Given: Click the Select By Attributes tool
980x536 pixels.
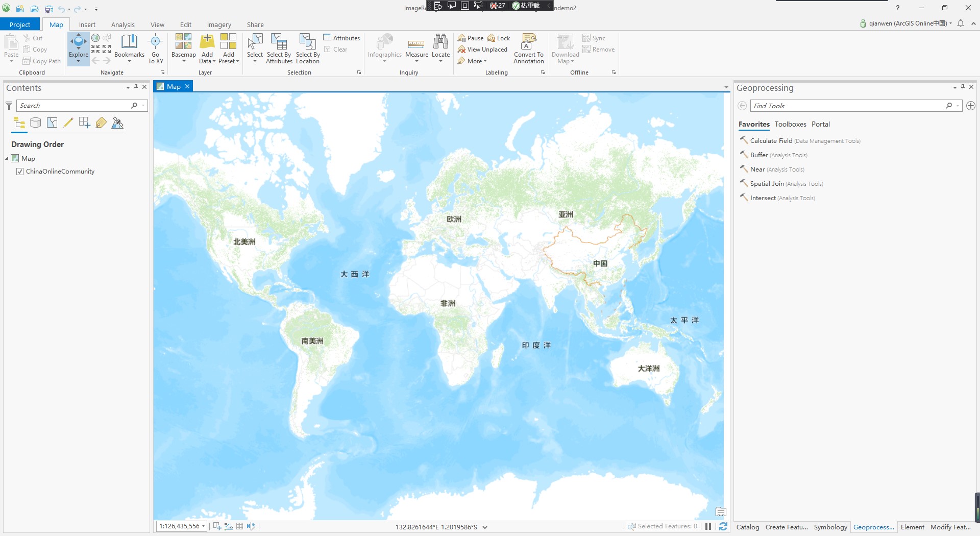Looking at the screenshot, I should (279, 48).
